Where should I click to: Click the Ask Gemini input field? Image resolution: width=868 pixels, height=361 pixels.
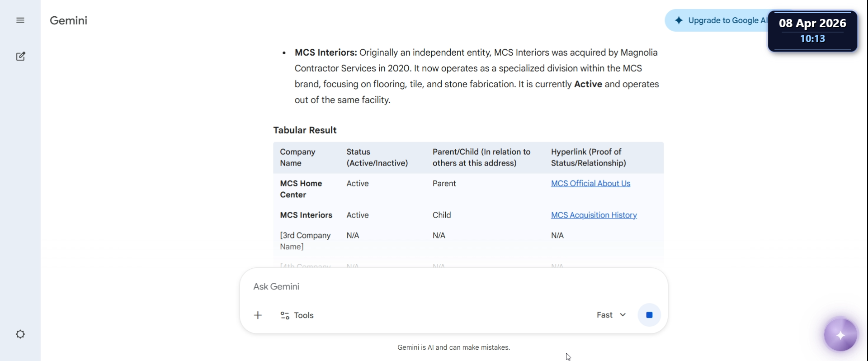point(407,287)
